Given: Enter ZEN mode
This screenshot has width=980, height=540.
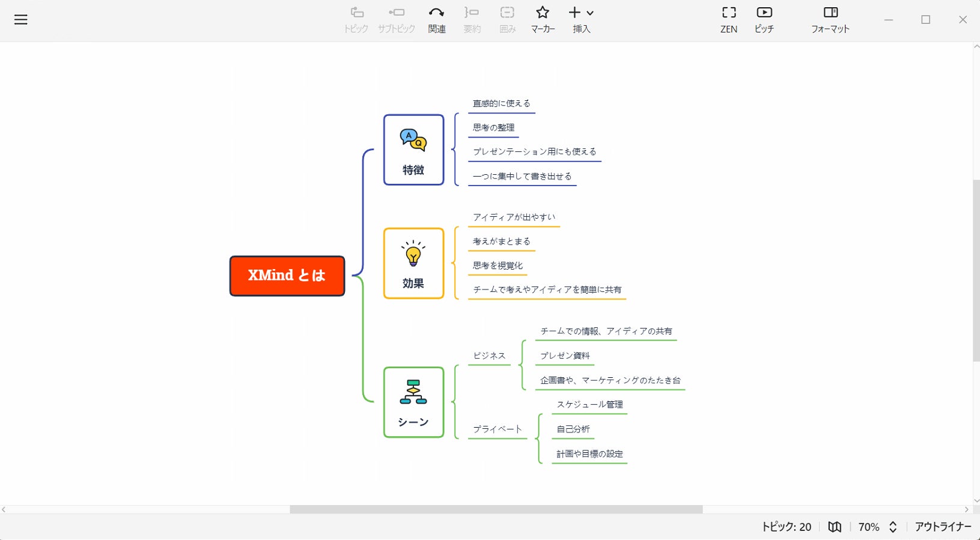Looking at the screenshot, I should click(729, 20).
